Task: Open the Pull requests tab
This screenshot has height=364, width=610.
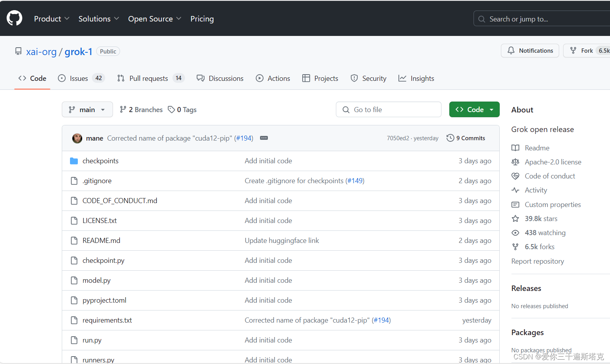Action: pos(151,79)
